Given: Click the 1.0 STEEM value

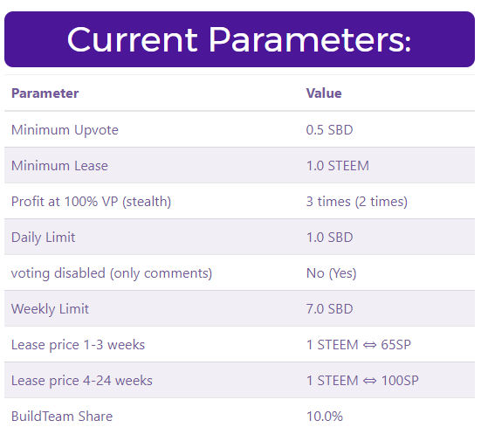Looking at the screenshot, I should click(x=338, y=166).
